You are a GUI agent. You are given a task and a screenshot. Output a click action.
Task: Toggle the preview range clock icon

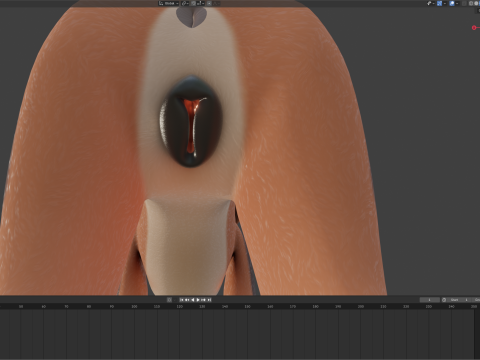pos(444,300)
